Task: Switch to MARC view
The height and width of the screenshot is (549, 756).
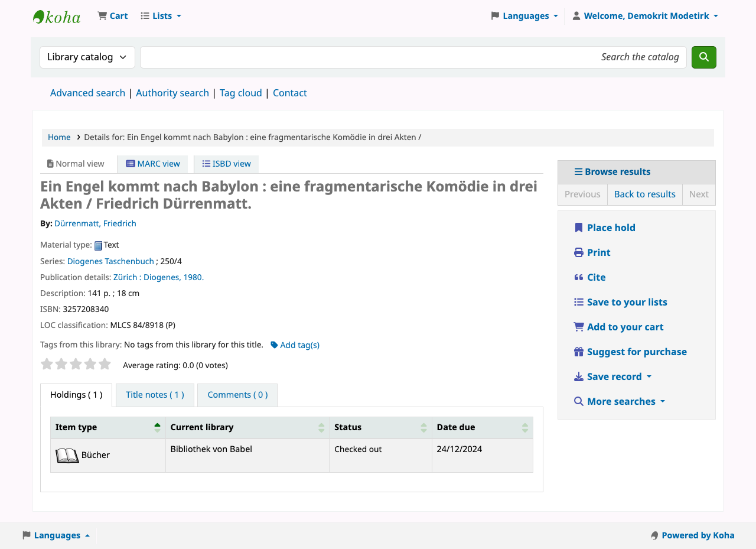Action: [x=153, y=164]
